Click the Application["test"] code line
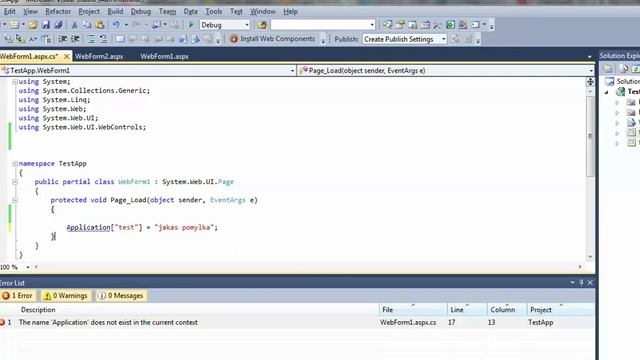The width and height of the screenshot is (640, 360). pyautogui.click(x=142, y=227)
